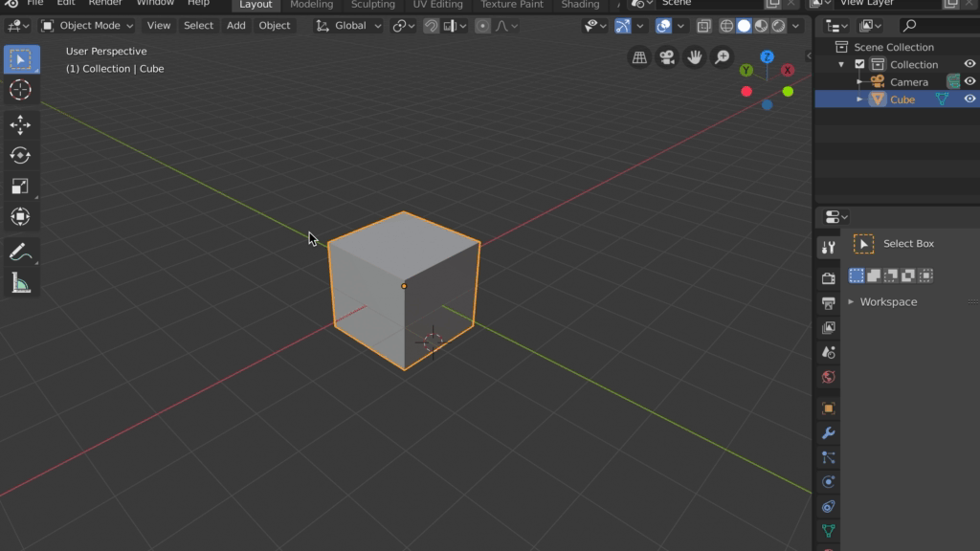
Task: Switch to orthographic grid view icon
Action: 639,57
